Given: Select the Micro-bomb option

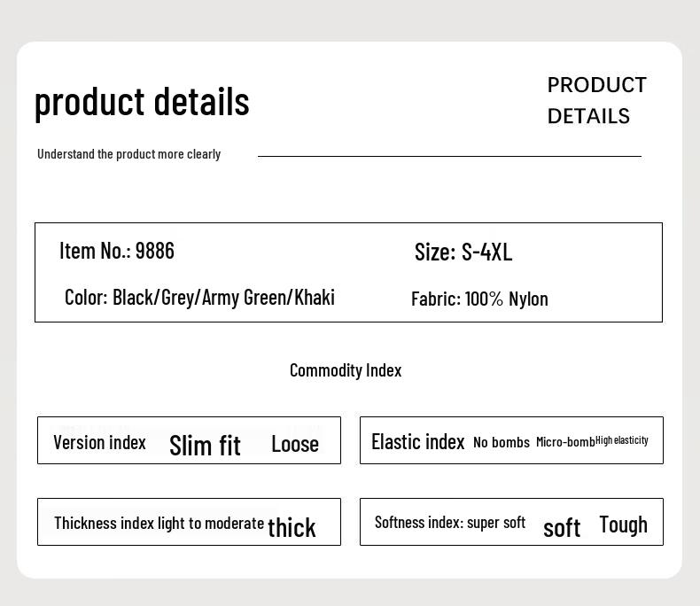Looking at the screenshot, I should pos(565,442).
